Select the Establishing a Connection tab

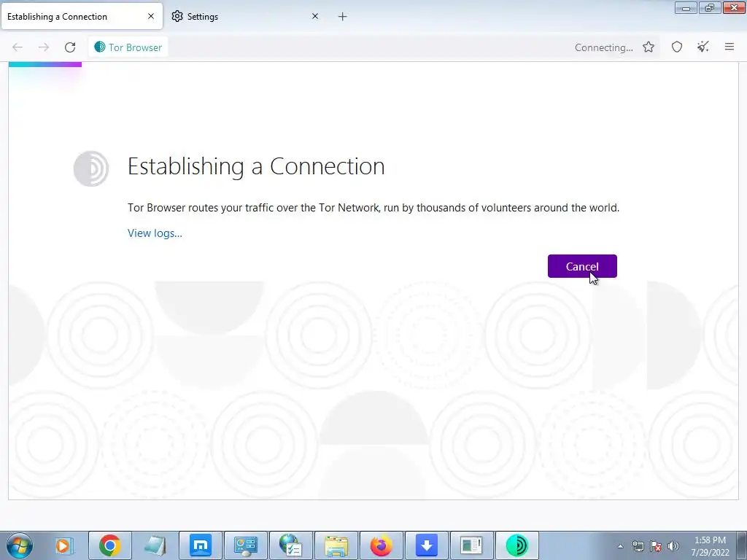82,16
